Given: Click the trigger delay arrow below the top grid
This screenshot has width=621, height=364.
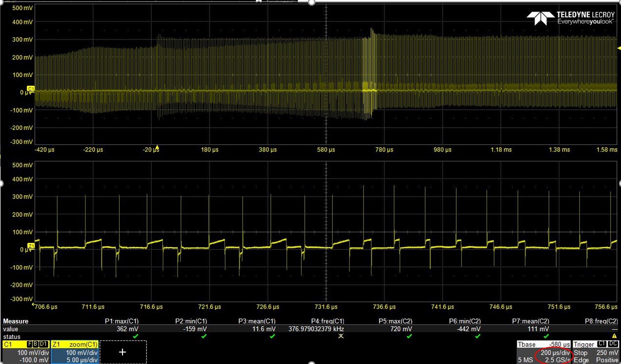Looking at the screenshot, I should click(157, 147).
